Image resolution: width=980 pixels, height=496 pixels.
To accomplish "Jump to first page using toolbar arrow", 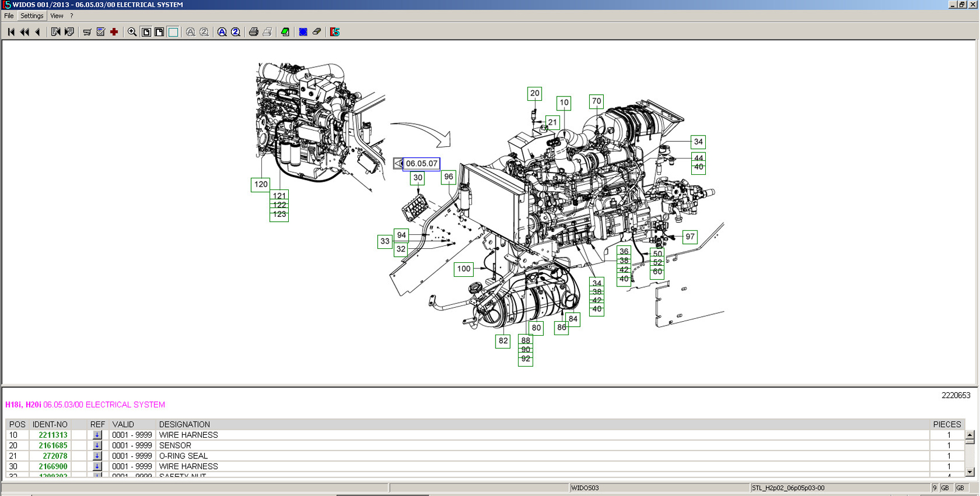I will click(x=11, y=32).
